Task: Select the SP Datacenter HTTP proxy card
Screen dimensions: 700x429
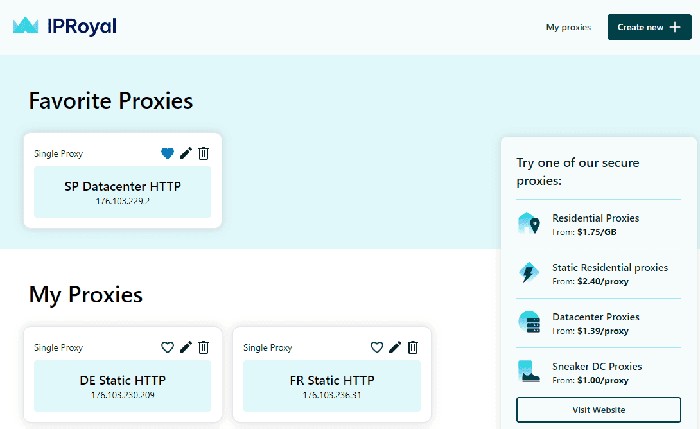Action: pos(122,191)
